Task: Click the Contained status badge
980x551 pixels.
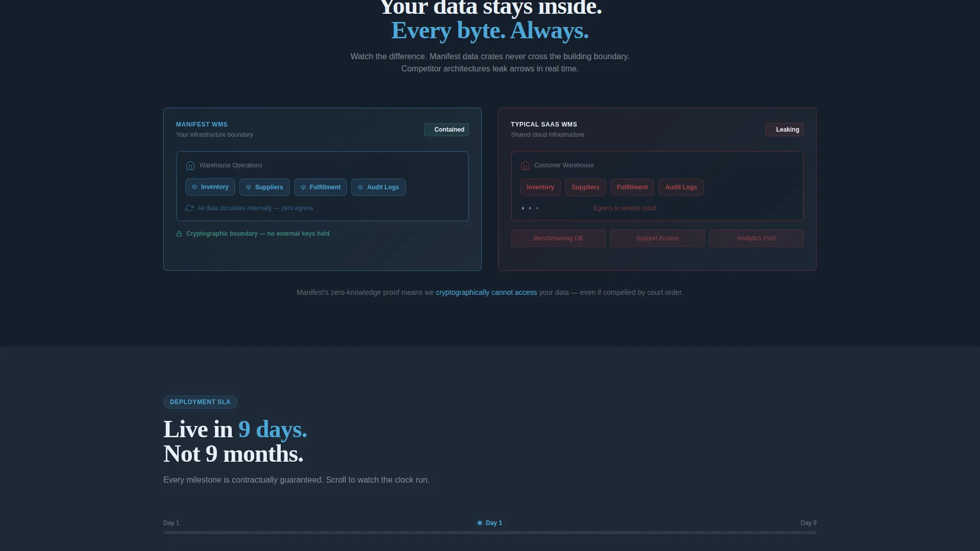Action: [447, 130]
